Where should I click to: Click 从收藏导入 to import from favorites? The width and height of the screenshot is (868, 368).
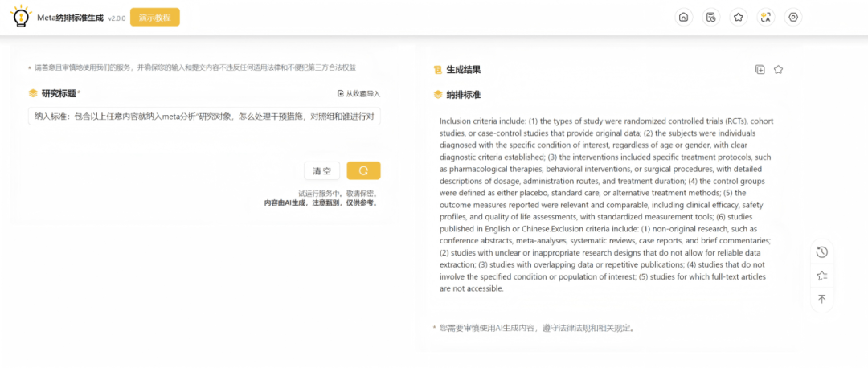[358, 93]
